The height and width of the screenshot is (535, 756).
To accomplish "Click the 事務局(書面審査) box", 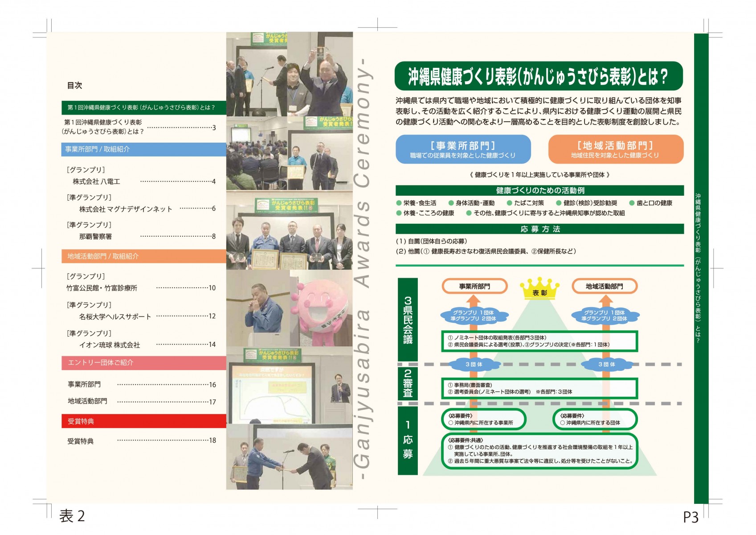I will 539,388.
